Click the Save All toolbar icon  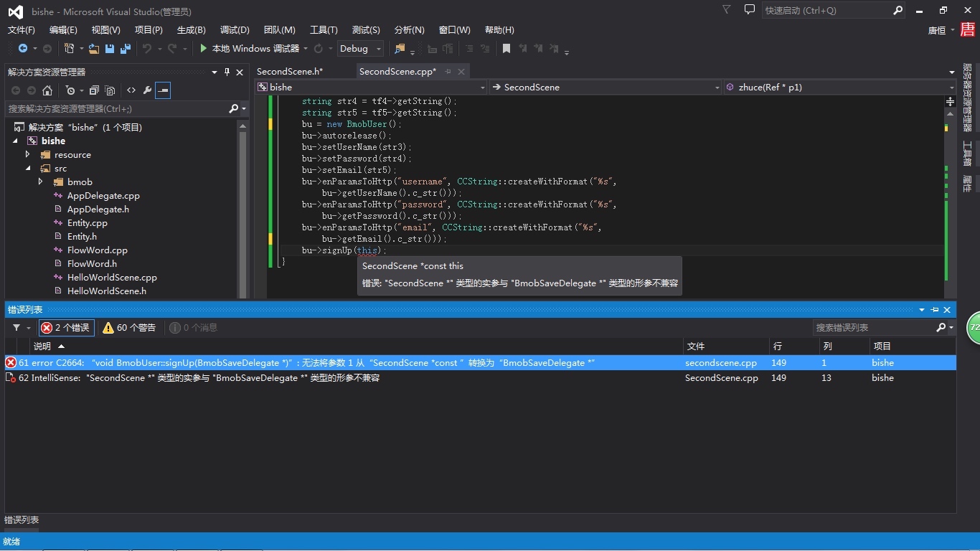[126, 49]
